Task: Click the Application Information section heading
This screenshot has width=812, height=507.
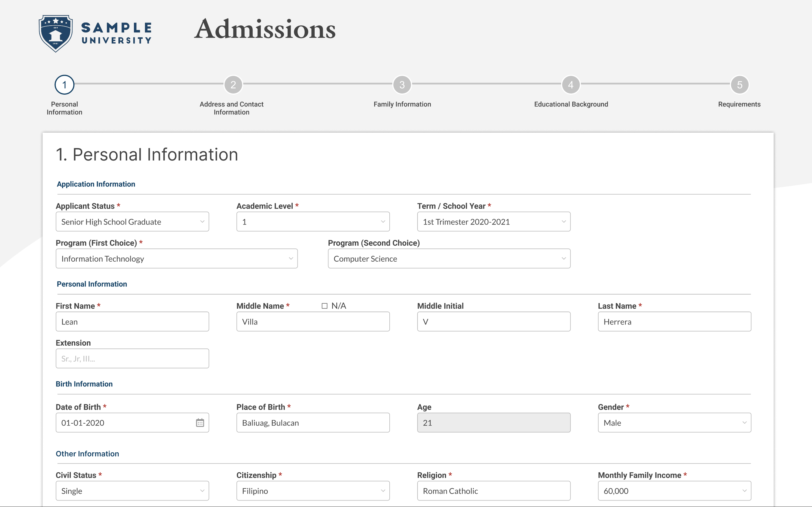Action: tap(96, 184)
